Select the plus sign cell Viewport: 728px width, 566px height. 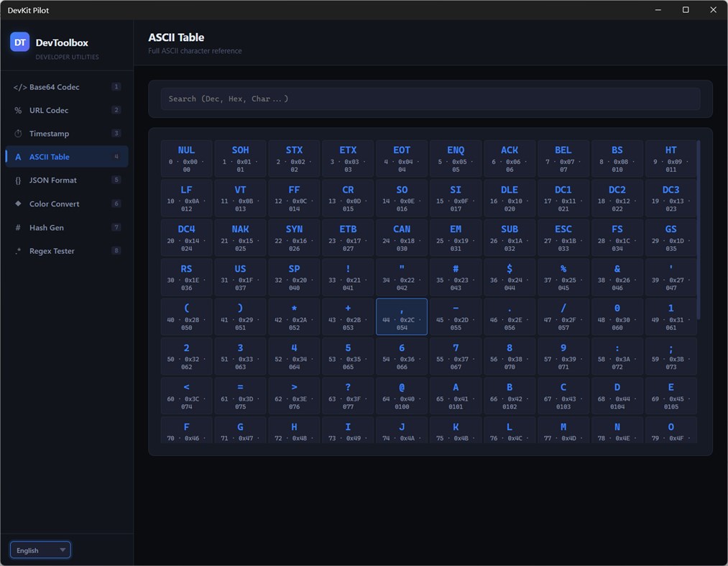pyautogui.click(x=349, y=316)
